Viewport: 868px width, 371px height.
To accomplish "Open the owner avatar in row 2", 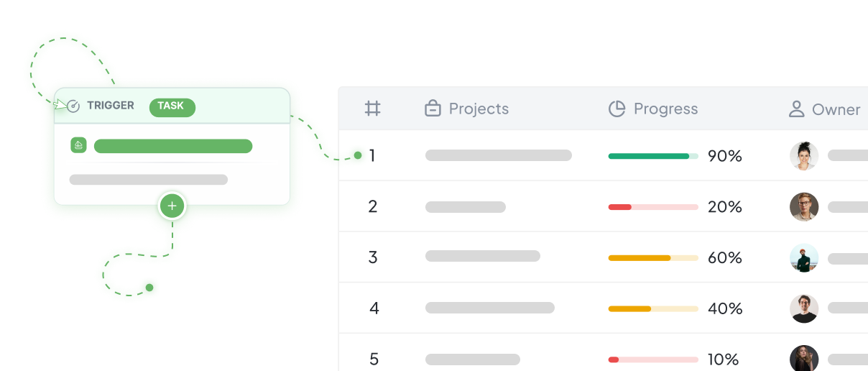I will tap(804, 207).
